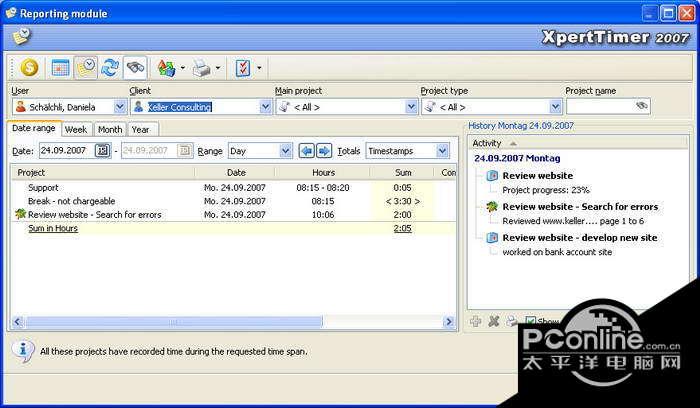Sort by the Hours column header
This screenshot has height=408, width=700.
323,172
